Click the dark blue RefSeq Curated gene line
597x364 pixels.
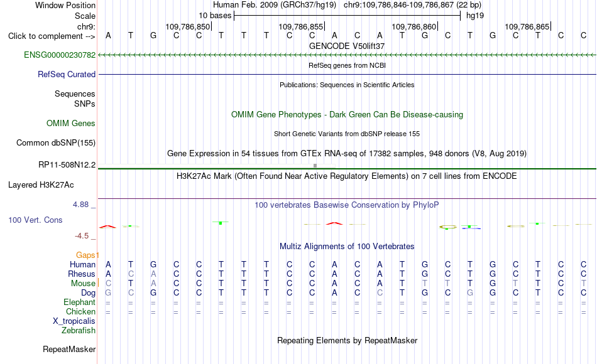(x=347, y=74)
